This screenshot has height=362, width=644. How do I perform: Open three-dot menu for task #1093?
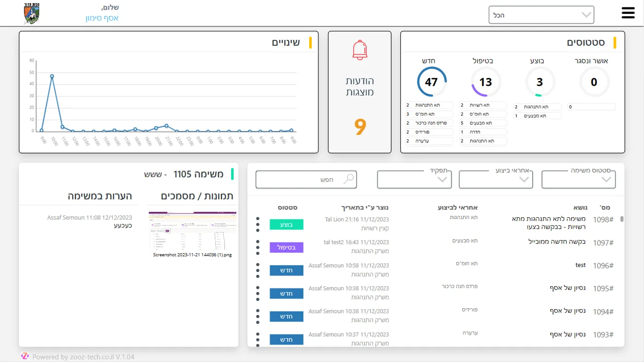pyautogui.click(x=258, y=339)
